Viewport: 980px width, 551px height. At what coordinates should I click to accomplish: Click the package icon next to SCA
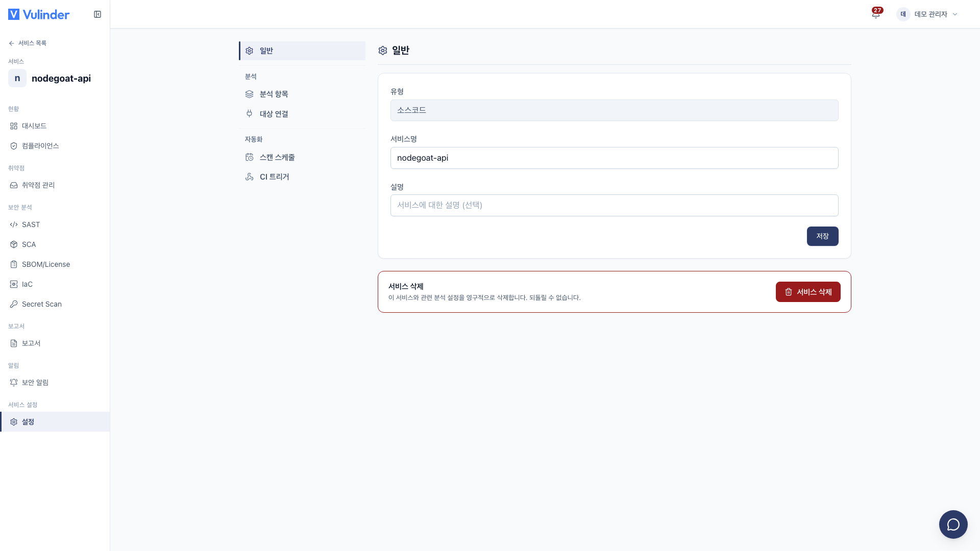click(x=14, y=244)
